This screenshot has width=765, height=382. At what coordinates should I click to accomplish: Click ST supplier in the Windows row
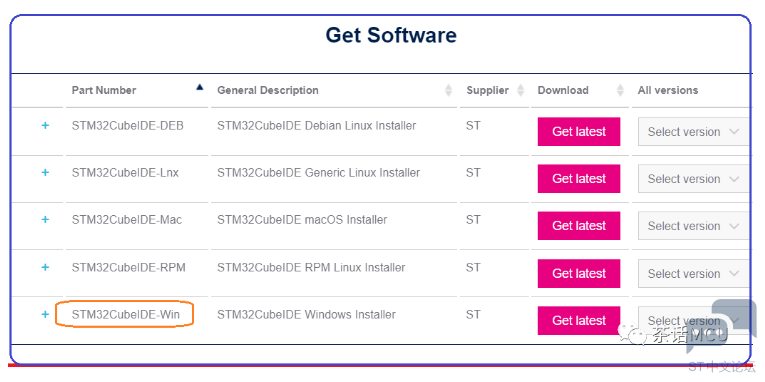pos(473,315)
